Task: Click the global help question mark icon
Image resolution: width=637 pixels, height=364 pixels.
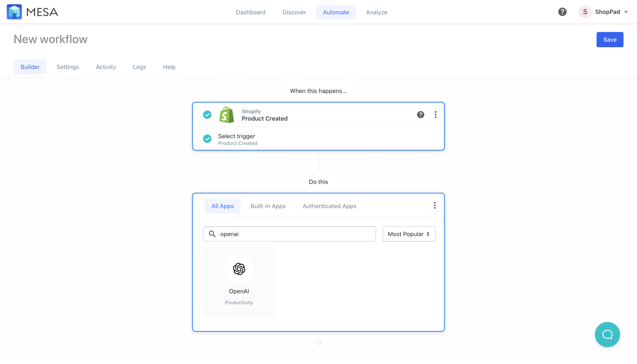Action: click(x=562, y=12)
